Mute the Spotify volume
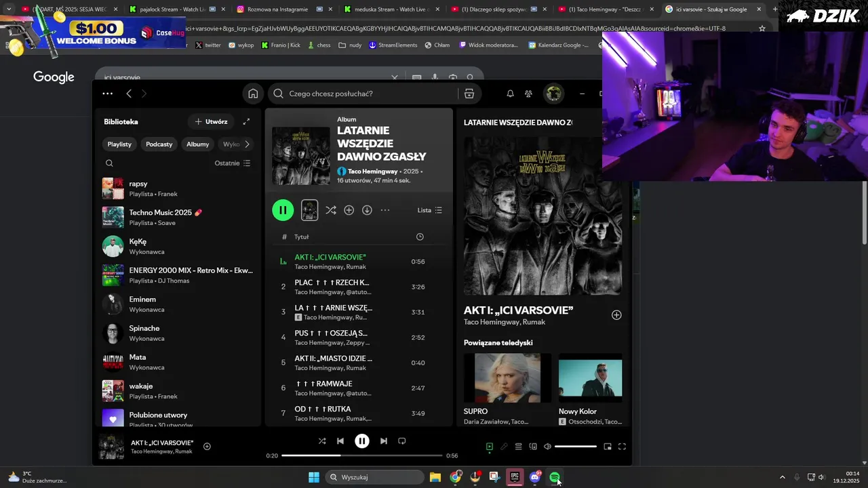Image resolution: width=868 pixels, height=488 pixels. pyautogui.click(x=547, y=447)
